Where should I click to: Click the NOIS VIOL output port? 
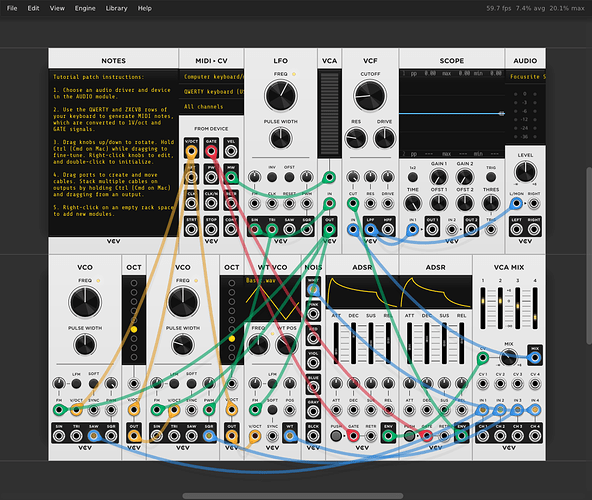coord(313,363)
